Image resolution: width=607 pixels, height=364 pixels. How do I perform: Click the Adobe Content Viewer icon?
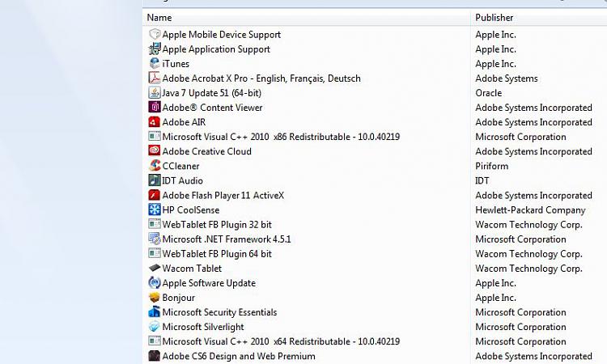155,107
